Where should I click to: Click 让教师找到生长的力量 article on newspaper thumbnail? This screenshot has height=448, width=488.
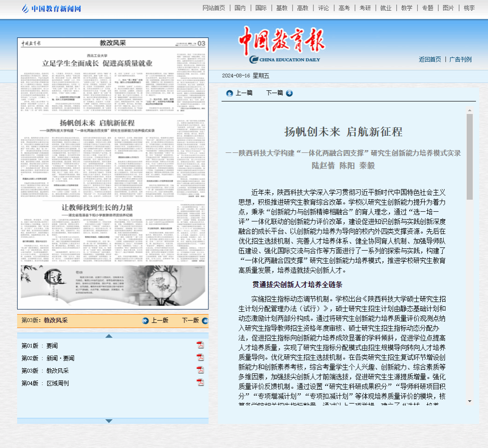[97, 207]
